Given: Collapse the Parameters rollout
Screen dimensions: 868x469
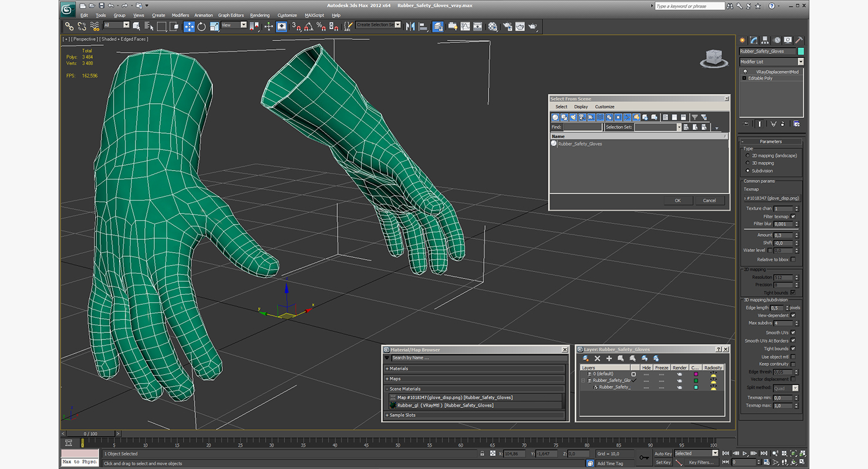Looking at the screenshot, I should [x=771, y=141].
